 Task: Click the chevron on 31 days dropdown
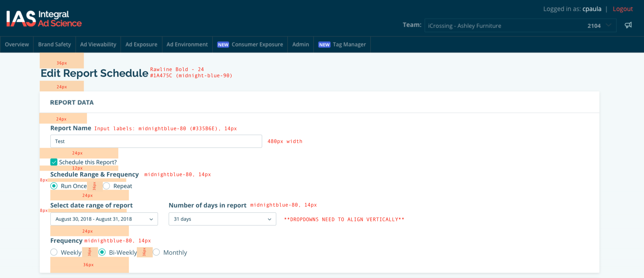click(x=269, y=219)
